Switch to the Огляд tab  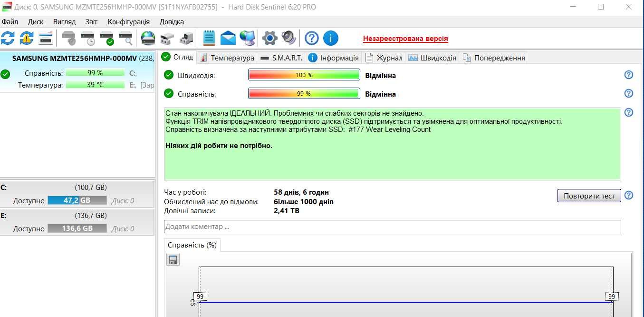[178, 57]
